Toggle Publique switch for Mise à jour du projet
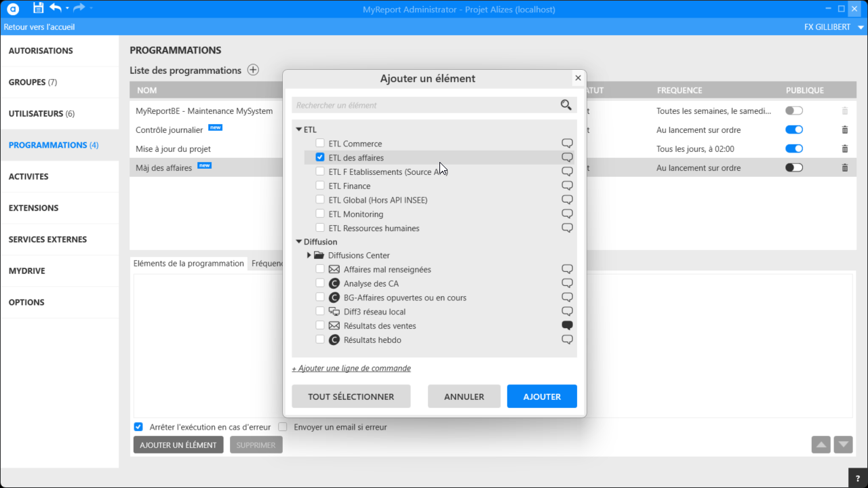 tap(793, 148)
